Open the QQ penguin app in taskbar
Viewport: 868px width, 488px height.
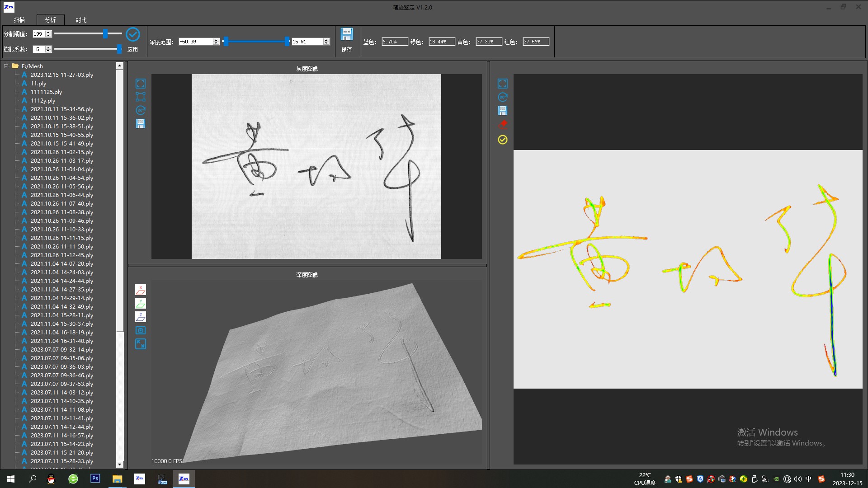click(x=51, y=479)
